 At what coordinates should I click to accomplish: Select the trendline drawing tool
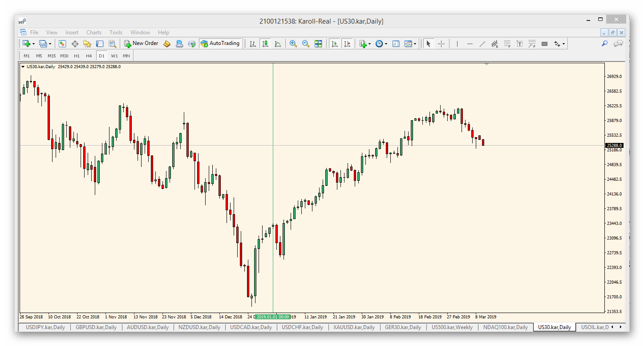coord(482,44)
